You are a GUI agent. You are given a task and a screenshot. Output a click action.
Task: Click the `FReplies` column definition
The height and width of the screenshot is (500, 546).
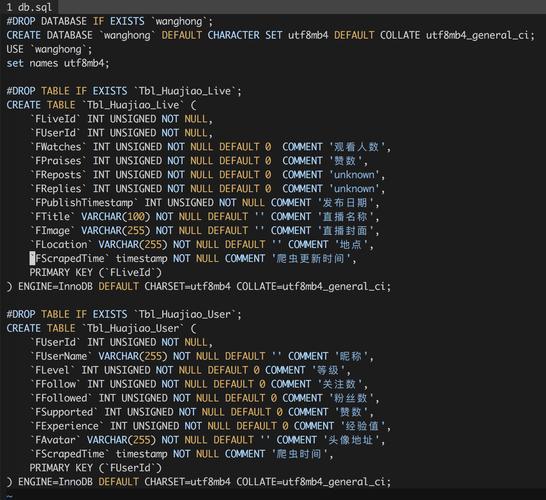pos(208,188)
